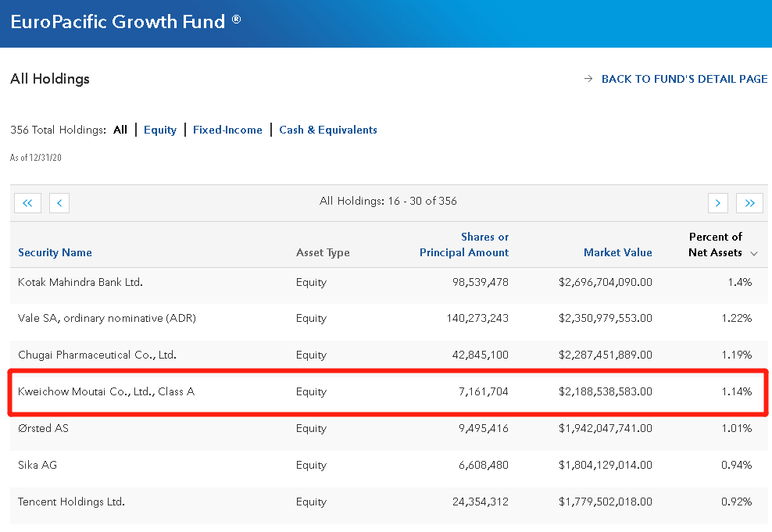Viewport: 772px width, 532px height.
Task: Open Back to Fund's Detail Page link
Action: [684, 79]
